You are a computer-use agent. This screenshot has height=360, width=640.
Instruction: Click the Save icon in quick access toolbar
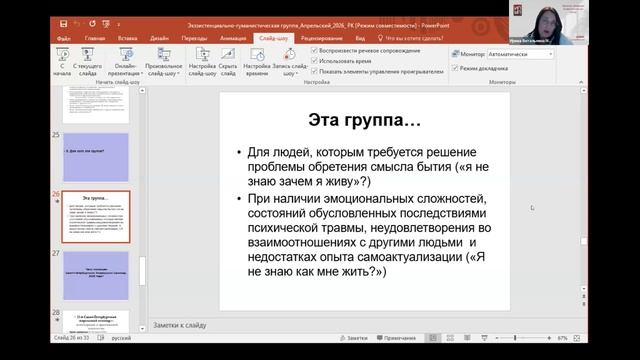pos(63,24)
